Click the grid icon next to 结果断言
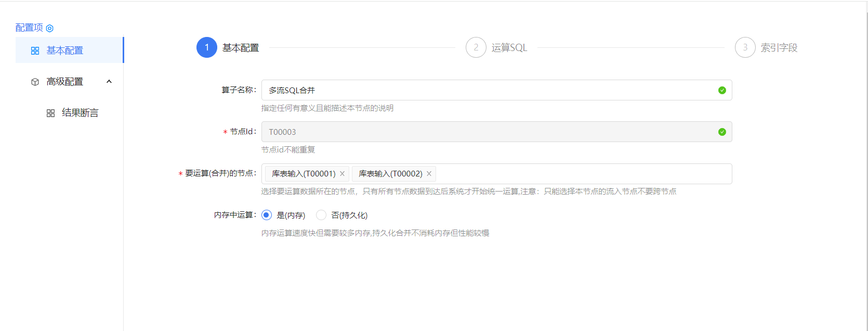The image size is (868, 331). (50, 113)
